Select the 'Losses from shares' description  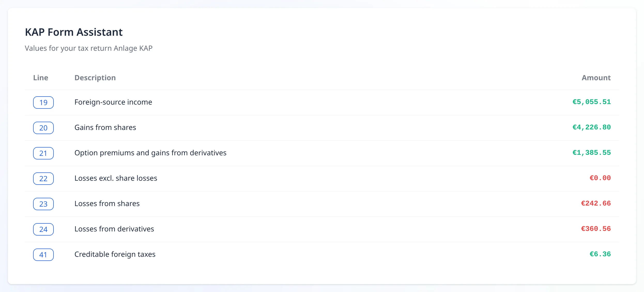click(x=107, y=204)
